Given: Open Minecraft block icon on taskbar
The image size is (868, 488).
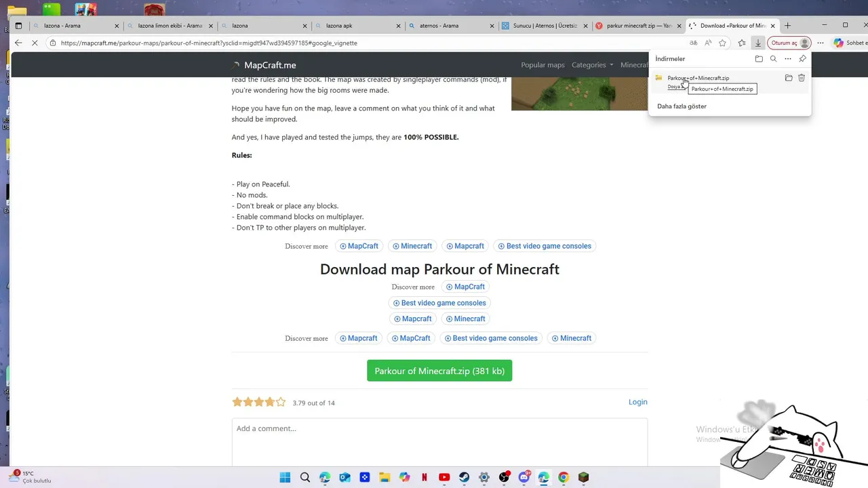Looking at the screenshot, I should [584, 477].
